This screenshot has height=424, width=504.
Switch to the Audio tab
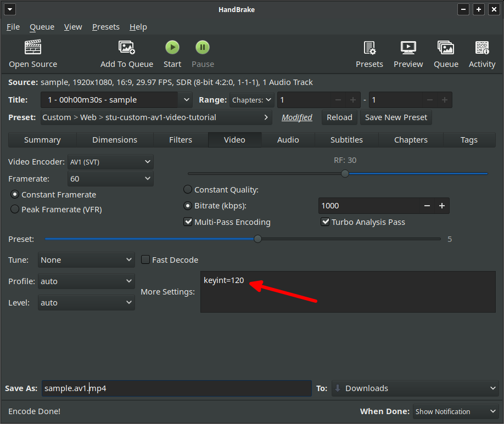coord(288,140)
